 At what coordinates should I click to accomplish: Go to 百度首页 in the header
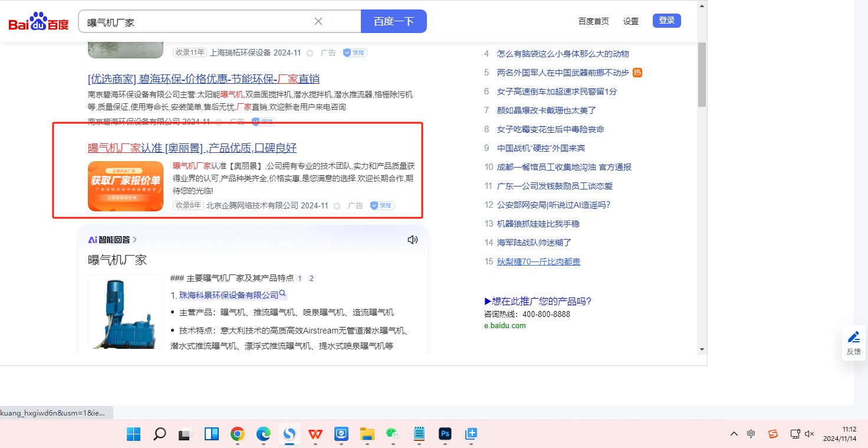[593, 21]
